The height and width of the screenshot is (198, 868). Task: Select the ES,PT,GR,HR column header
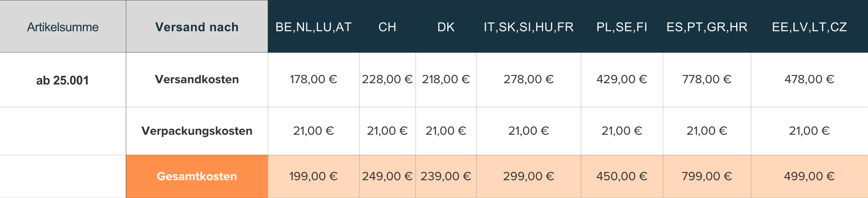point(707,27)
